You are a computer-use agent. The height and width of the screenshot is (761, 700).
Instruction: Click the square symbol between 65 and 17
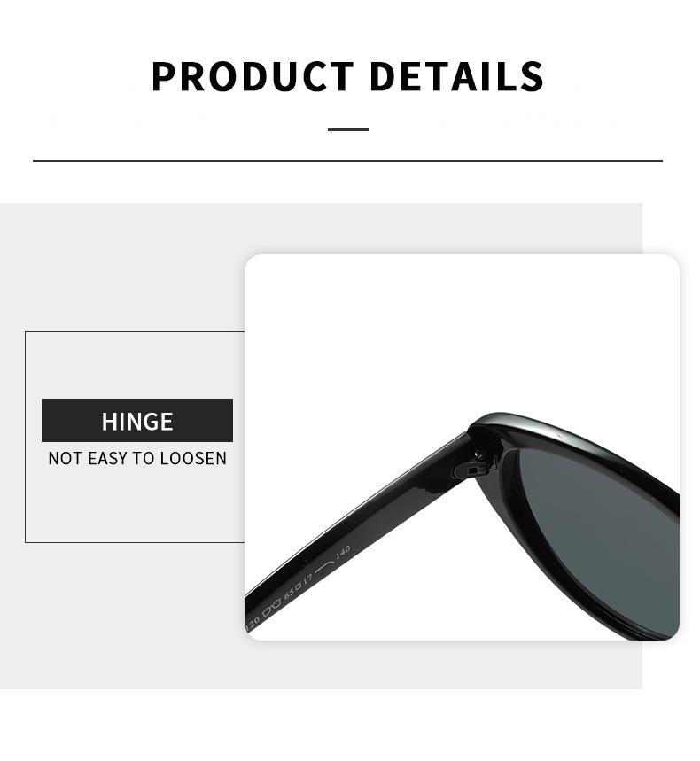(x=298, y=586)
